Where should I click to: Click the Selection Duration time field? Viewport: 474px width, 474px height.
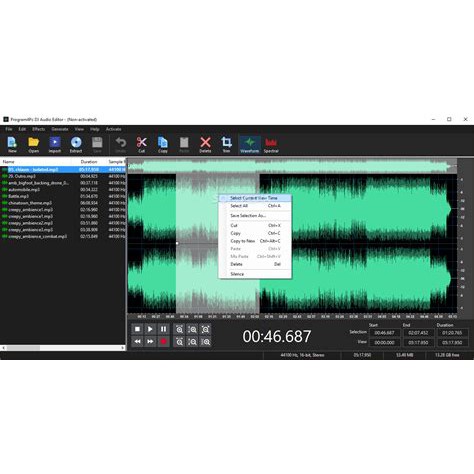point(452,333)
